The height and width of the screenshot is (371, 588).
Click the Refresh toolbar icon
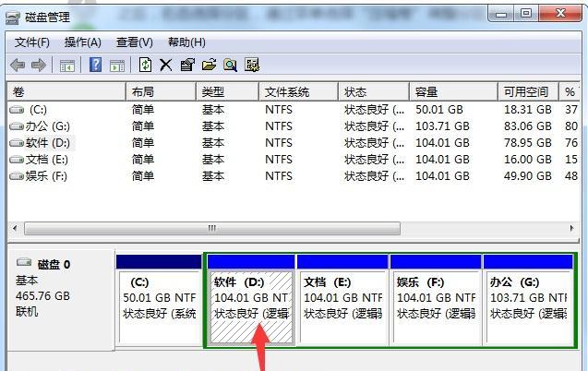(x=145, y=65)
